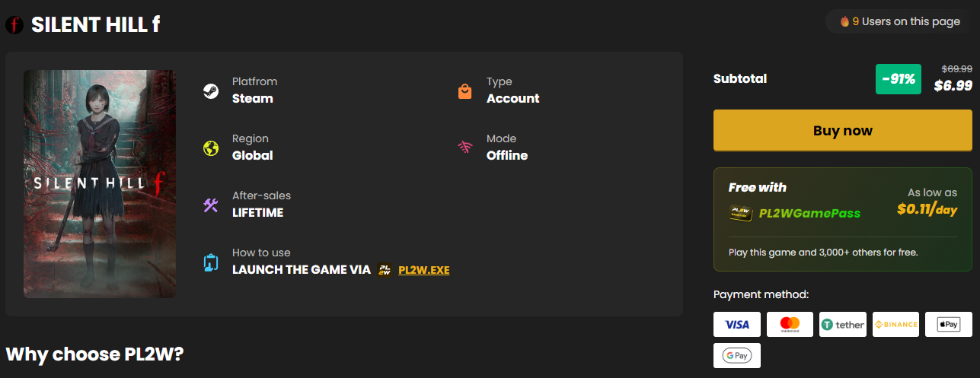Click the flame icon beside users count
The height and width of the screenshot is (378, 980).
[x=844, y=21]
